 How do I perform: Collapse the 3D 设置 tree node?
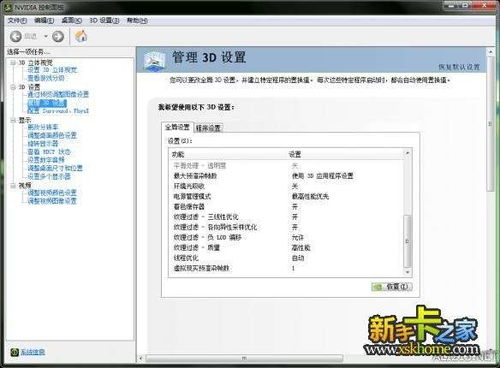[13, 87]
